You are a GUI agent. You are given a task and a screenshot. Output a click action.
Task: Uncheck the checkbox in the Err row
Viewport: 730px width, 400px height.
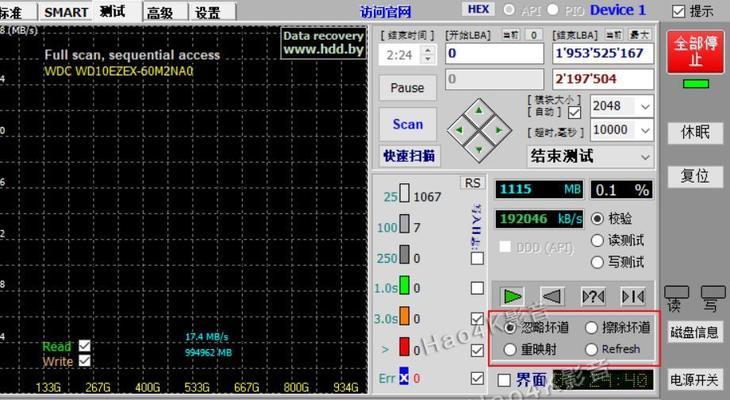[477, 379]
